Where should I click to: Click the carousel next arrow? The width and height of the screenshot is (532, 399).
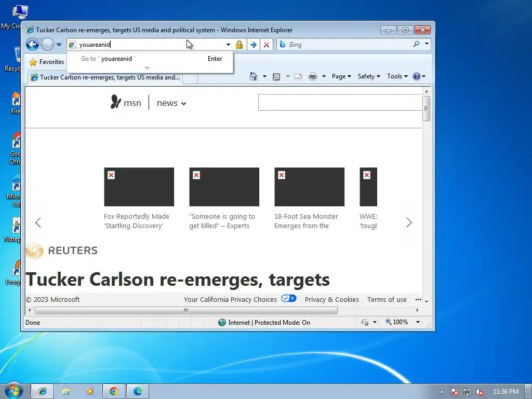(409, 222)
